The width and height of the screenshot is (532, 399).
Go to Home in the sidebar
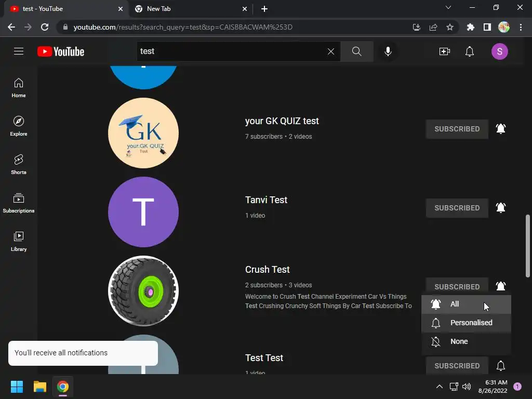click(x=19, y=88)
